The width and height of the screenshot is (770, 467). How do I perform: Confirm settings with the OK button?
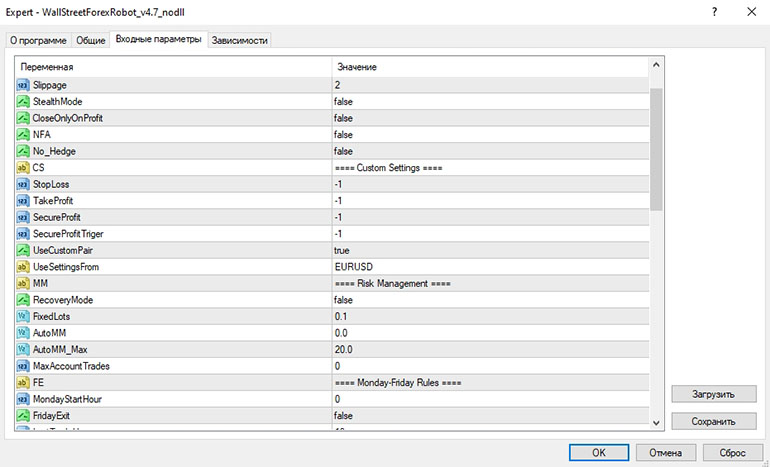[x=599, y=452]
